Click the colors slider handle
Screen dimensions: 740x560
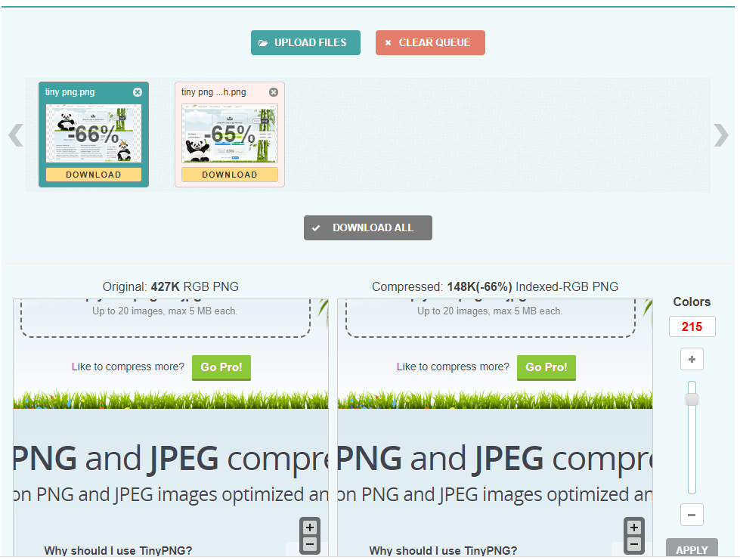click(x=692, y=399)
